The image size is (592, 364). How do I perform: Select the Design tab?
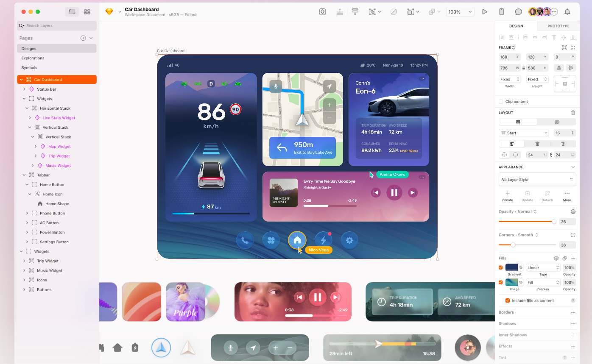pos(516,26)
